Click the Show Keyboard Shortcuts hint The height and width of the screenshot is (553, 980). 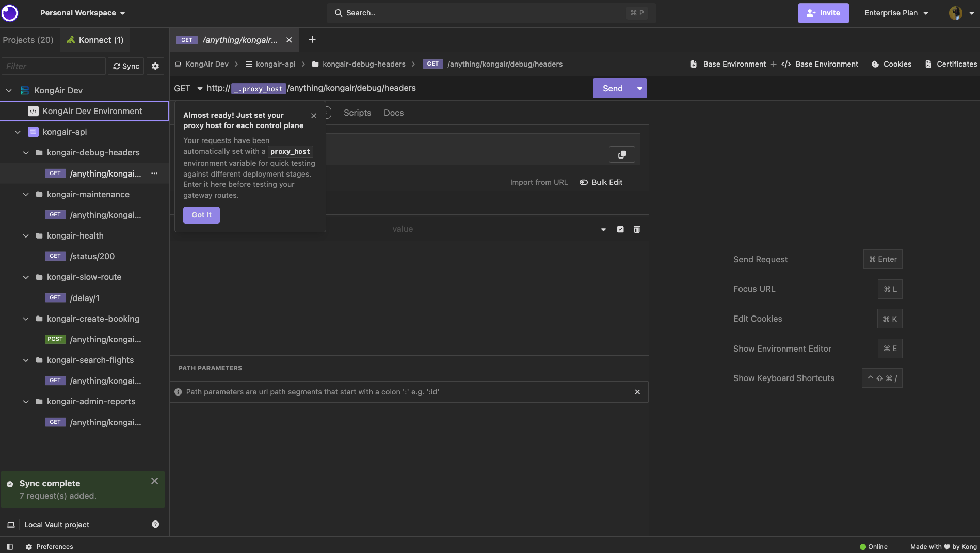[817, 378]
